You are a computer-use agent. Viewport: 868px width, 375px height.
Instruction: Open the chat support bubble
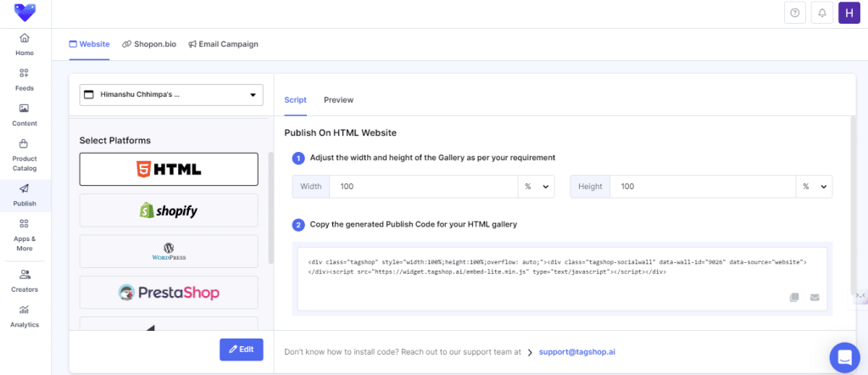(843, 356)
